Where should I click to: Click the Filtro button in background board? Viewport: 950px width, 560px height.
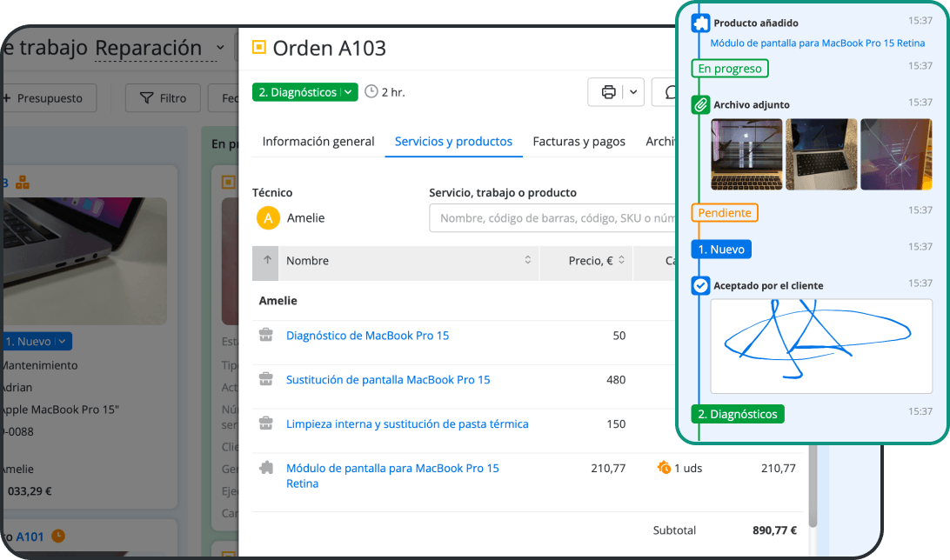tap(163, 98)
